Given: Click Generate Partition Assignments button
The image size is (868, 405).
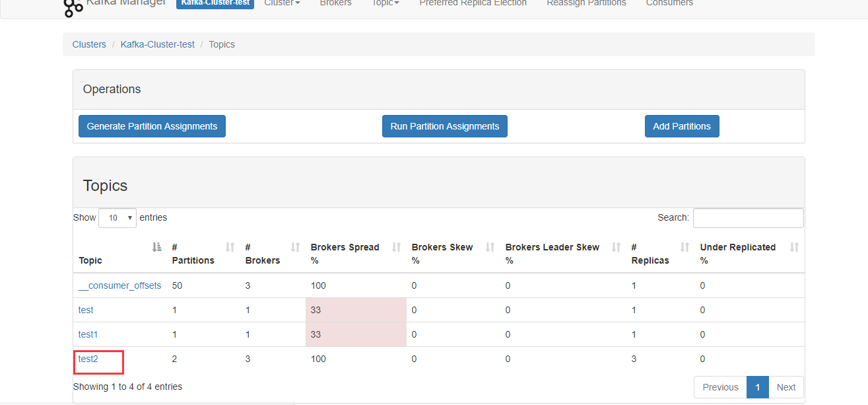Looking at the screenshot, I should (152, 126).
